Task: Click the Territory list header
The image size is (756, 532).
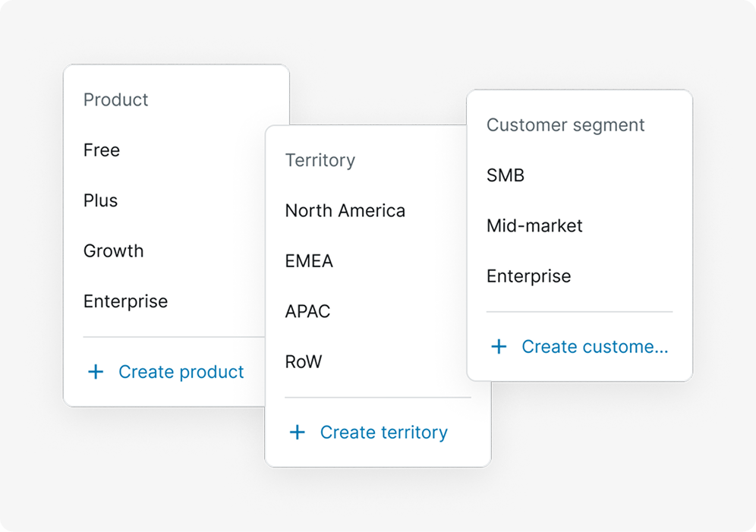Action: coord(320,160)
